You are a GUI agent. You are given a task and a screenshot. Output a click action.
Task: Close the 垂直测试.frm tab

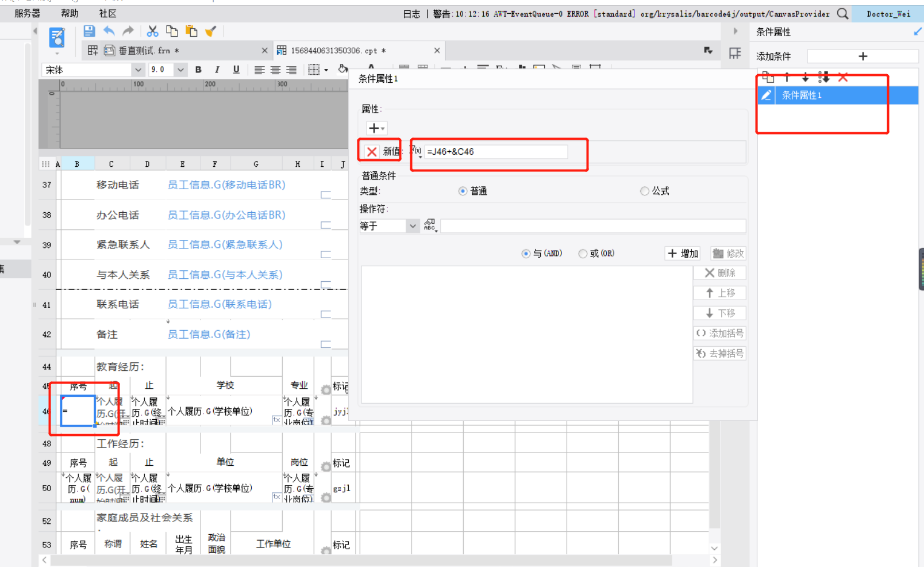264,51
